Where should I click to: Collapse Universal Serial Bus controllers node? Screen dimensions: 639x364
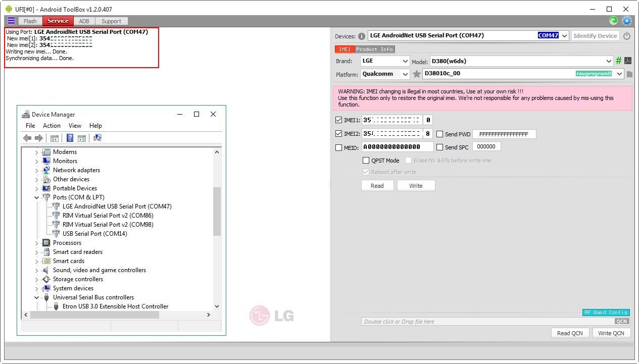click(x=36, y=297)
